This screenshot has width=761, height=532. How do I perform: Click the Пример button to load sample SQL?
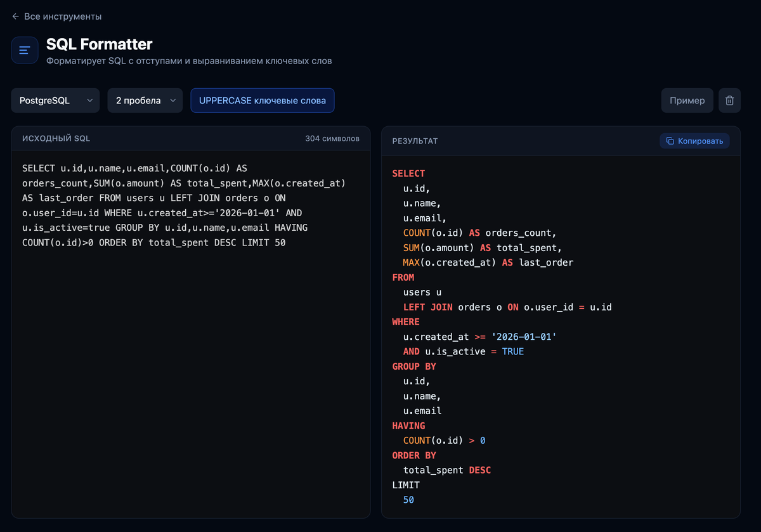(687, 100)
